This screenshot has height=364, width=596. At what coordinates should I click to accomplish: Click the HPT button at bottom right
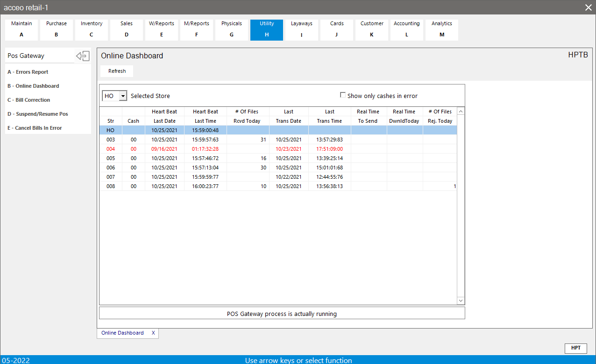576,348
